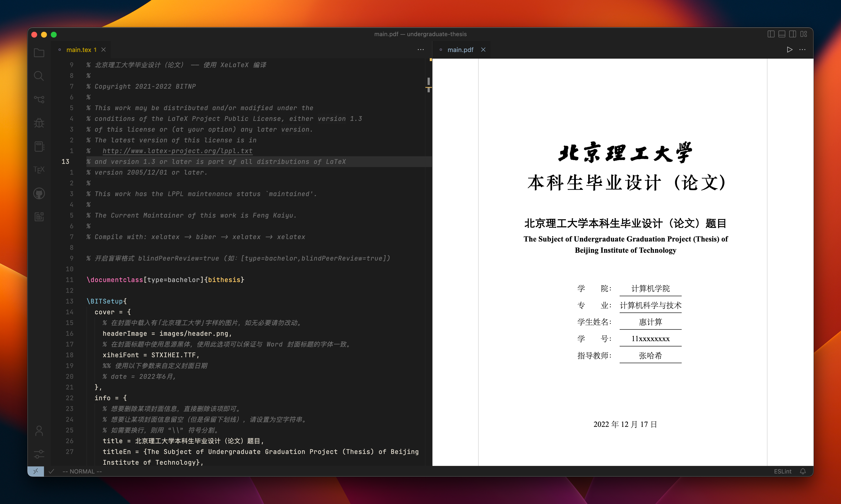Viewport: 841px width, 504px height.
Task: Open the customize layout control
Action: coord(804,34)
